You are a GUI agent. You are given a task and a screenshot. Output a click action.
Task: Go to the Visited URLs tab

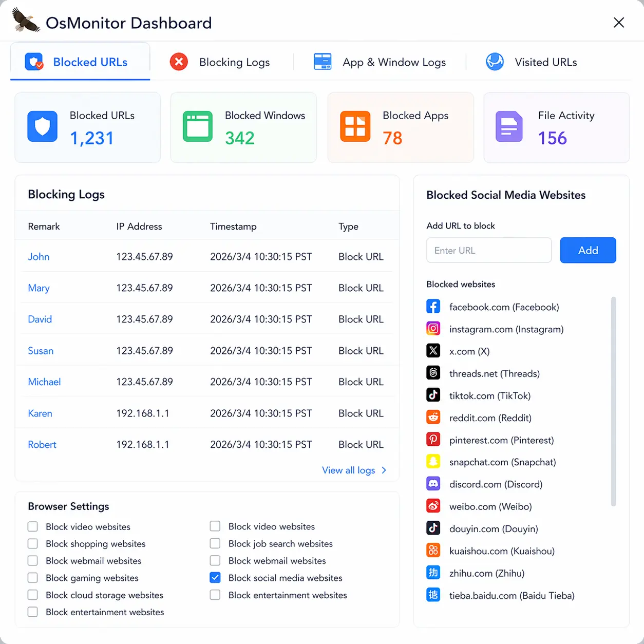pos(532,62)
